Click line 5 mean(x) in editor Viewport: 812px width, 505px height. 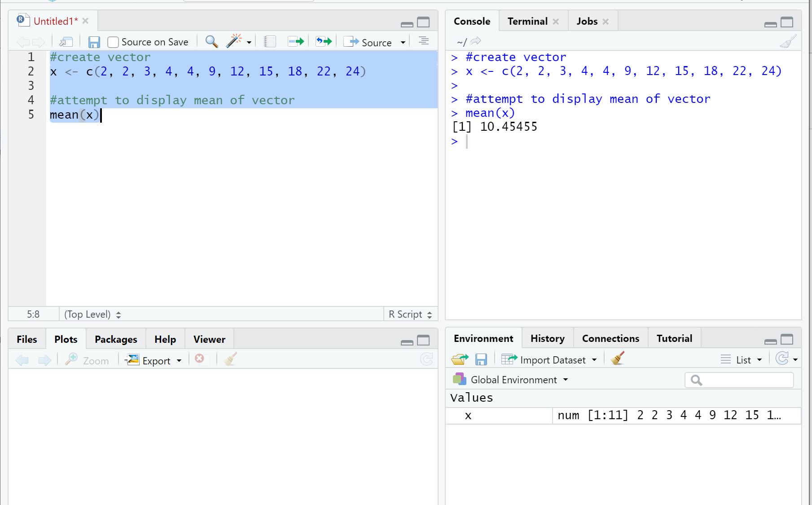click(x=75, y=115)
